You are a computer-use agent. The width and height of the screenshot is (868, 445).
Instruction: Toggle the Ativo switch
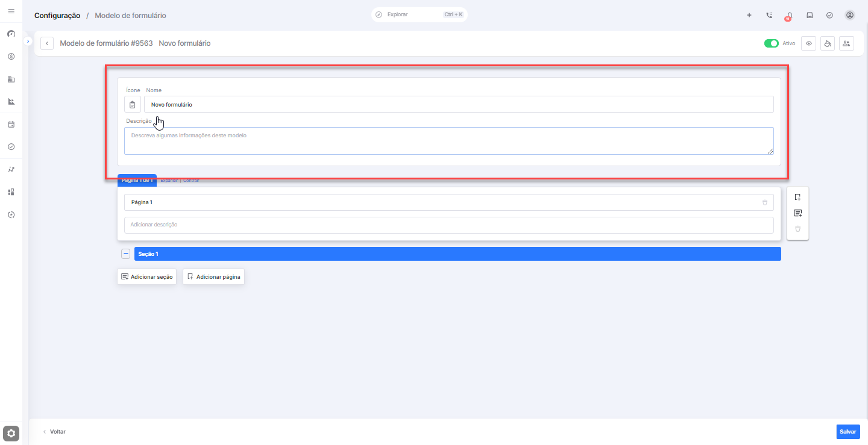(771, 43)
